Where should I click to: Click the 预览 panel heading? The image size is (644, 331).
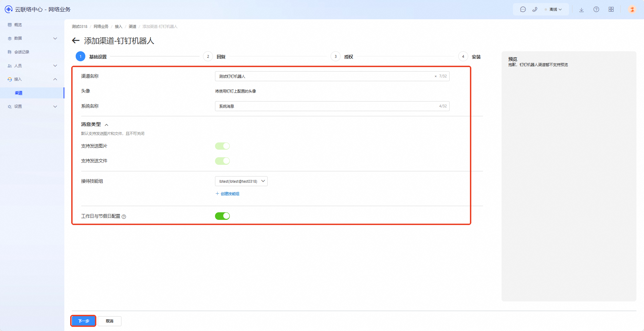pos(513,59)
